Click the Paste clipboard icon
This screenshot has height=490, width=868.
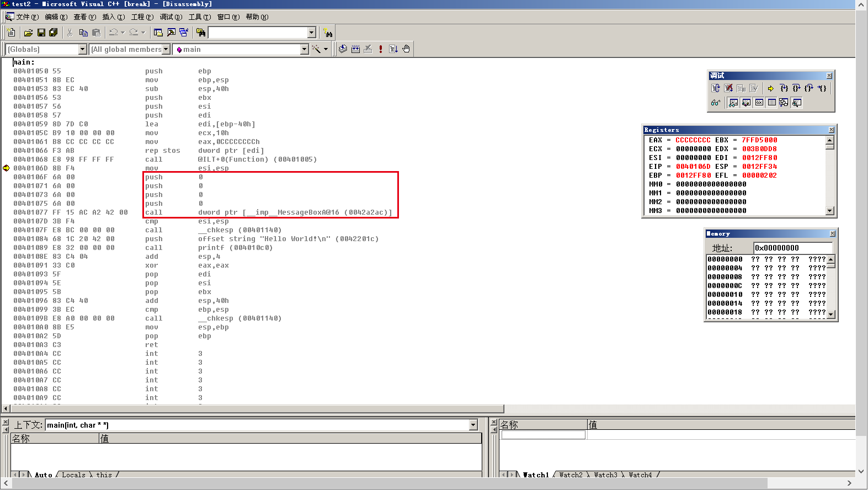pyautogui.click(x=96, y=33)
